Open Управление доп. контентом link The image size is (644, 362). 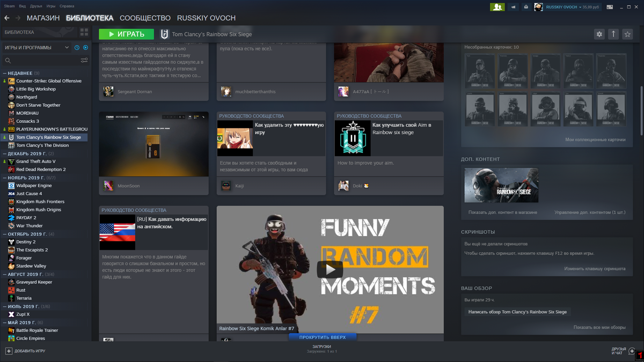590,212
